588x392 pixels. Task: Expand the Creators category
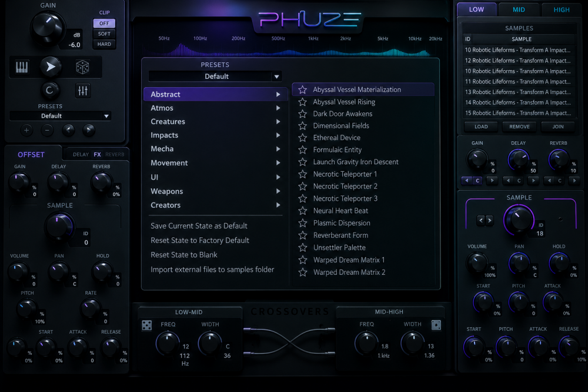point(215,205)
